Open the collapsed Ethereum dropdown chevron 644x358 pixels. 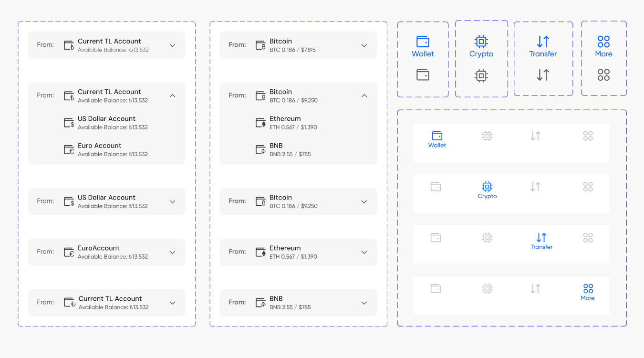pos(364,252)
